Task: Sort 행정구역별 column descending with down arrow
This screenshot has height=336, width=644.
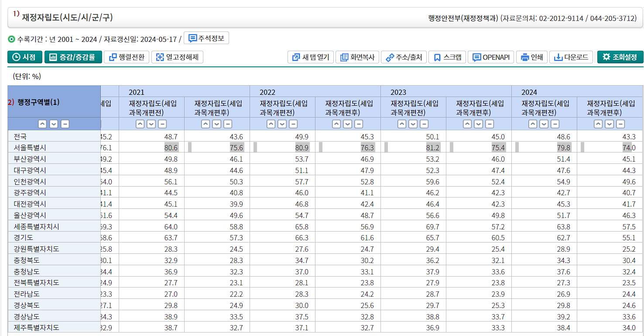Action: (x=54, y=124)
